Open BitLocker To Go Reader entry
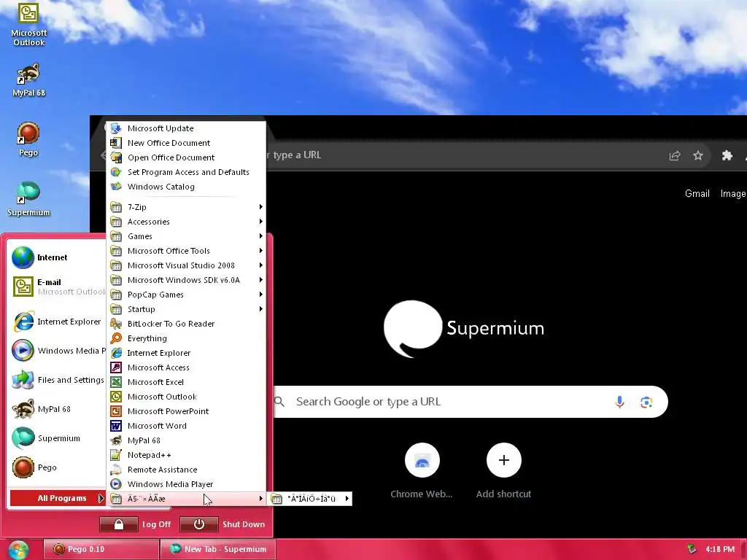The image size is (747, 560). point(186,324)
